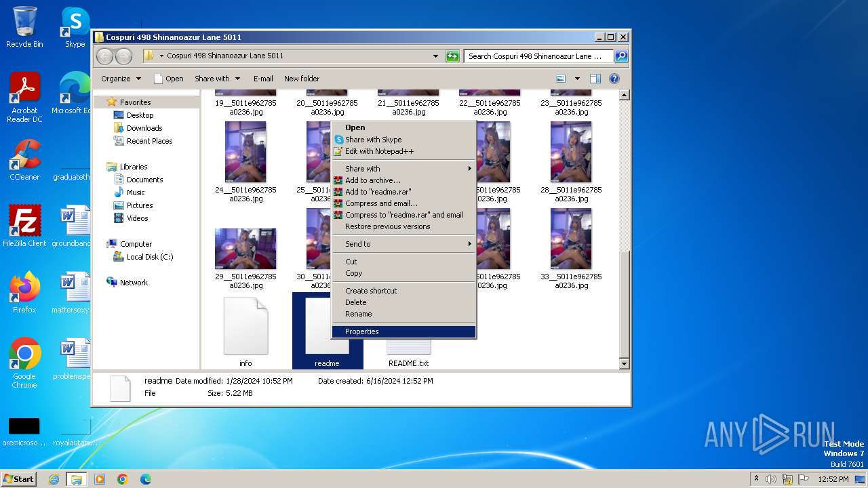This screenshot has height=488, width=868.
Task: Click the search magnifier button
Action: pyautogui.click(x=620, y=56)
